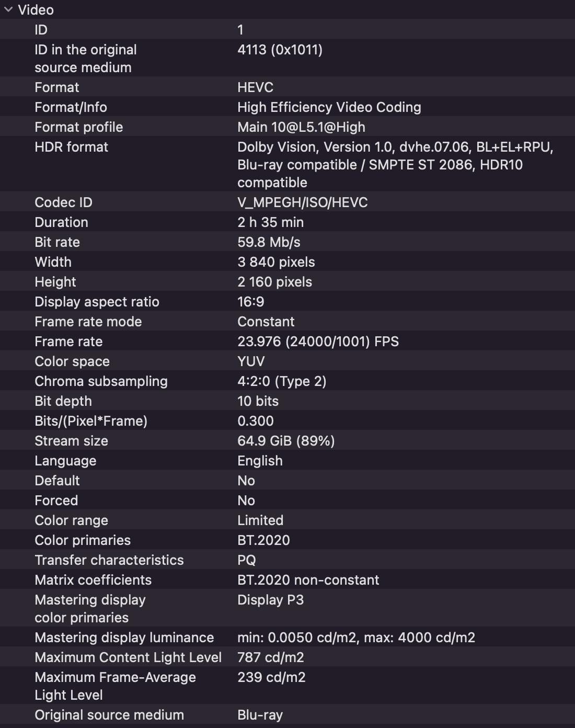Screen dimensions: 575x728
Task: Select the Video section header
Action: pos(287,9)
